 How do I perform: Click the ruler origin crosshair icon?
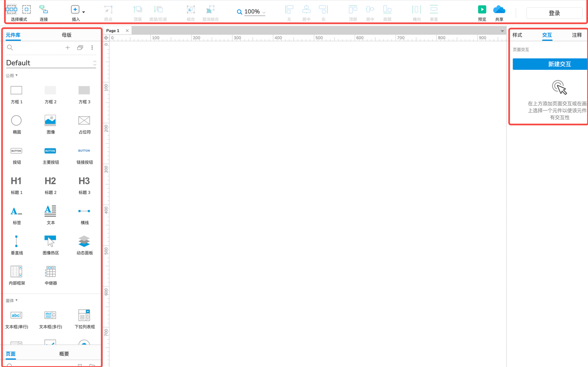pos(106,38)
